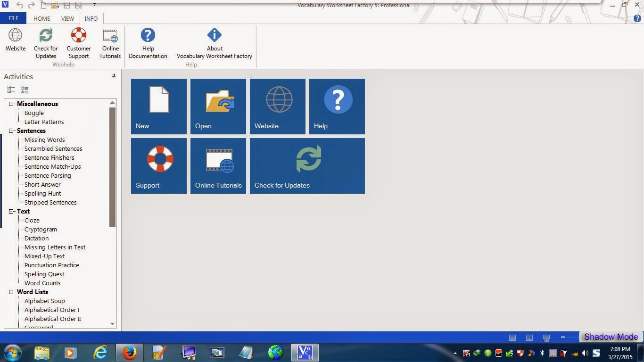Click the Open tile on the start page

coord(218,107)
